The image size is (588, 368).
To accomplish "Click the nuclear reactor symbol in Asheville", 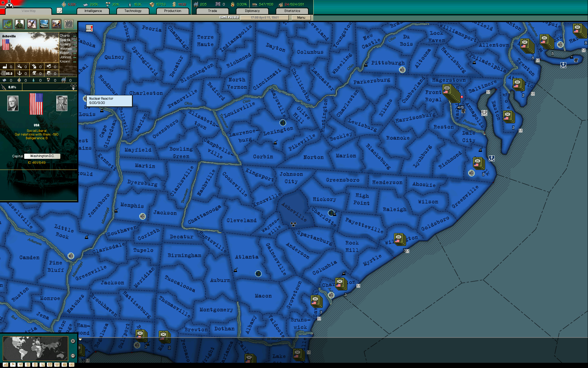I will [293, 224].
